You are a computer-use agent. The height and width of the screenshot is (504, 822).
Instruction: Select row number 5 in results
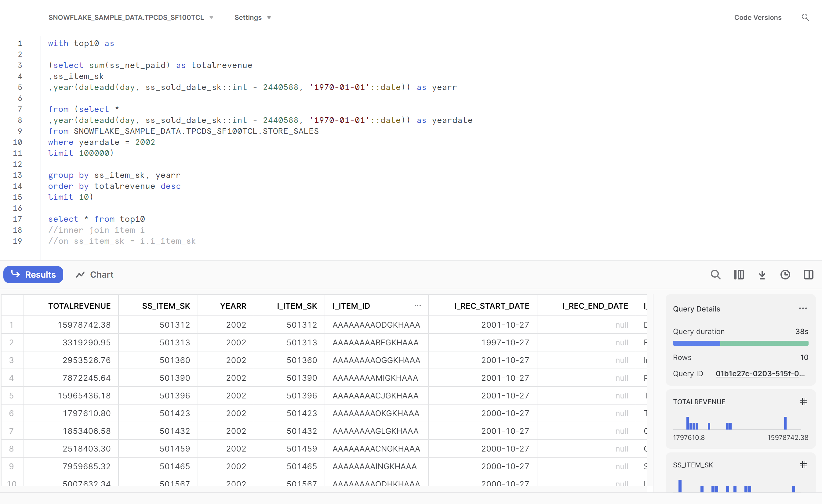(12, 396)
